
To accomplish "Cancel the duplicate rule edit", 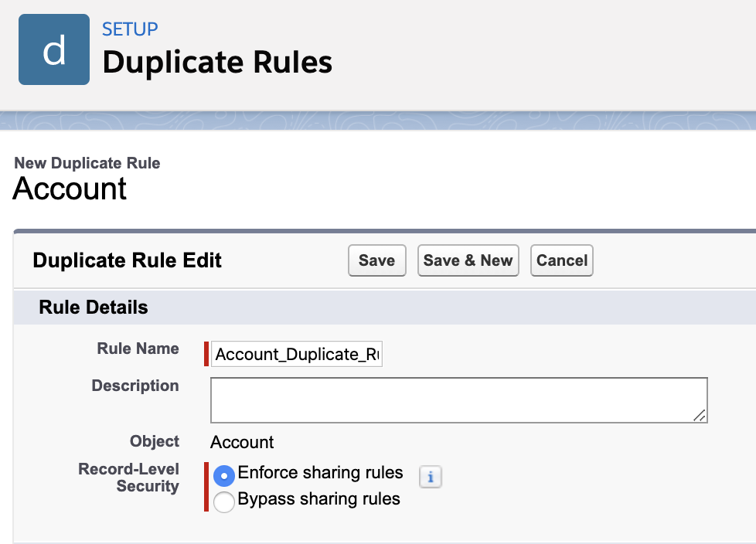I will [x=562, y=260].
